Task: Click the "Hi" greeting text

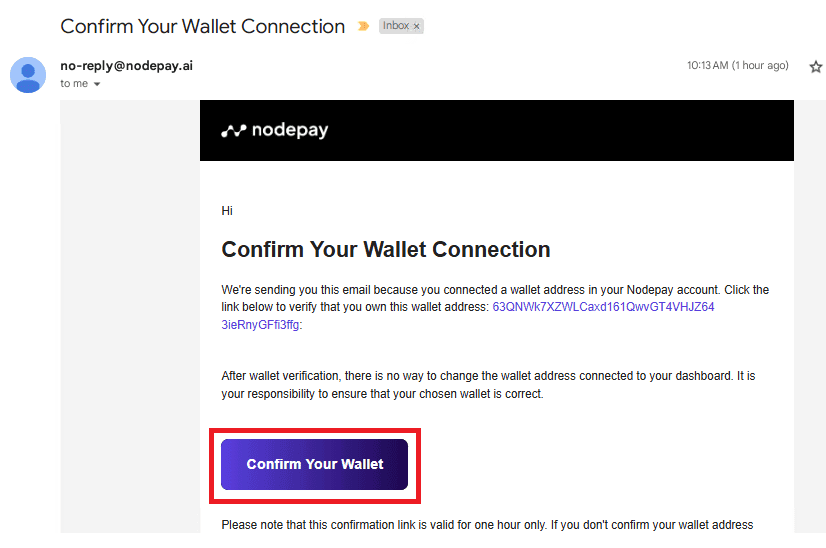Action: (x=227, y=211)
